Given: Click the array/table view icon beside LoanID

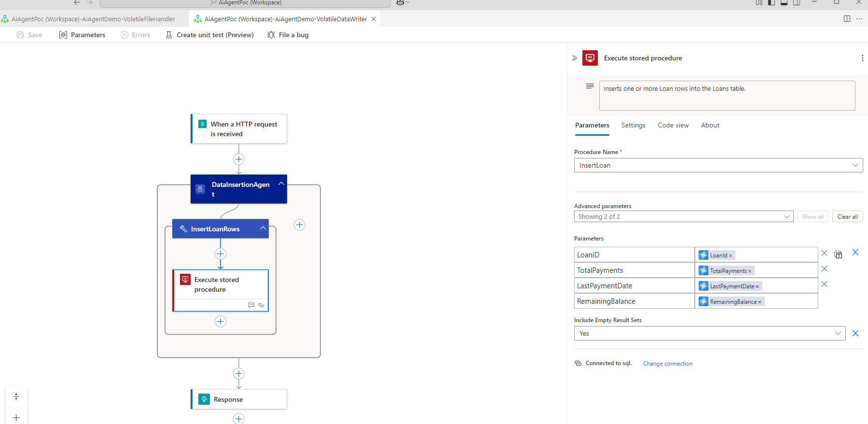Looking at the screenshot, I should tap(839, 254).
